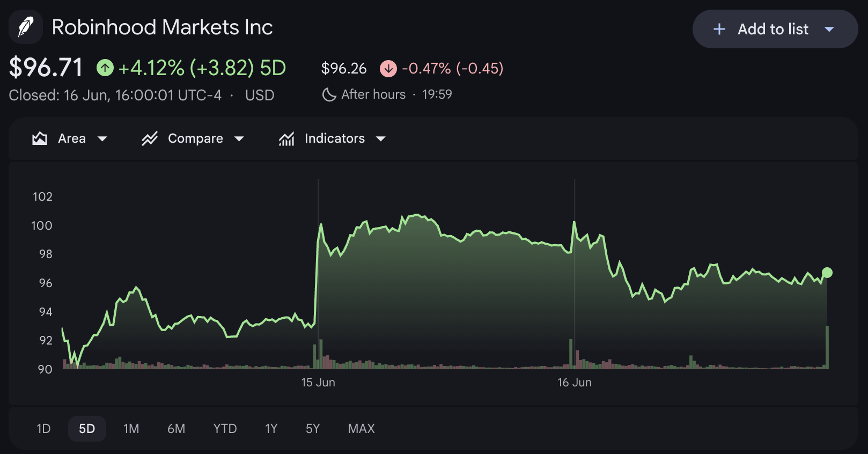Open the Add to list dropdown arrow
The width and height of the screenshot is (868, 454).
pyautogui.click(x=829, y=29)
